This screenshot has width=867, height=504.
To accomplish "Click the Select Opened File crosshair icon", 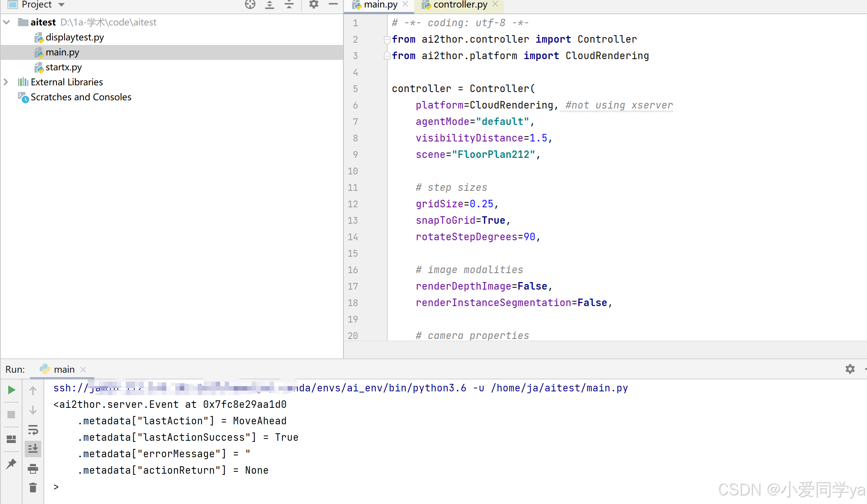I will [250, 4].
